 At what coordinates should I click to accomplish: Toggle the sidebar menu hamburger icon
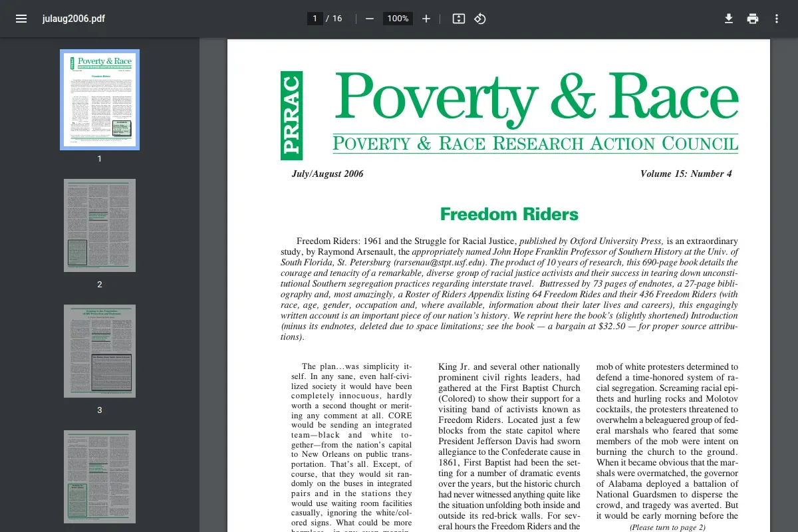[21, 19]
